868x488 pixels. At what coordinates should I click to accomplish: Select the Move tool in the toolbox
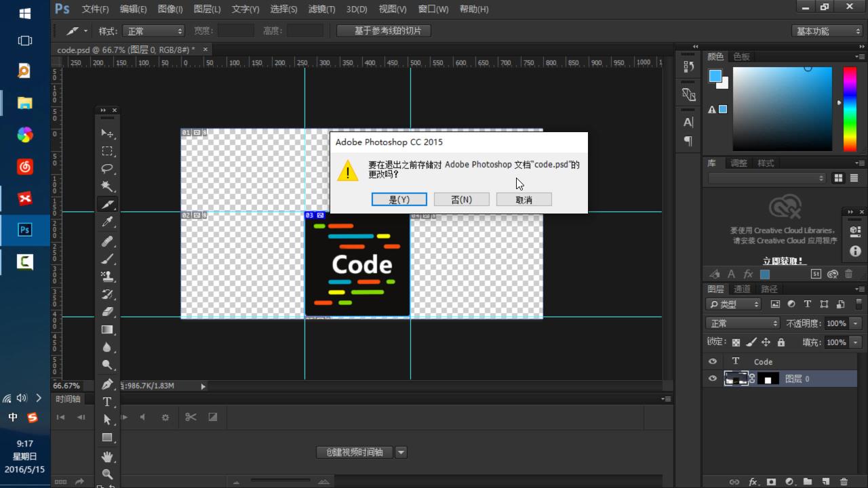107,133
